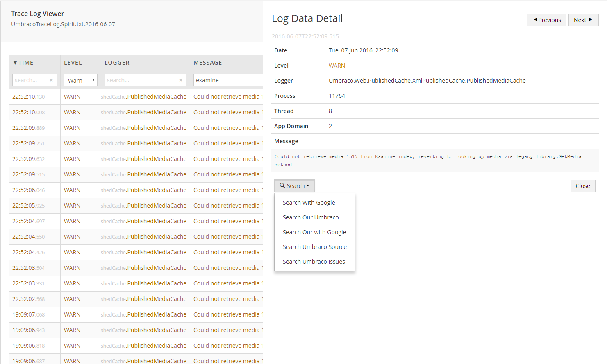Select the log row timed 22:52:09.751
This screenshot has height=364, width=607.
[136, 144]
